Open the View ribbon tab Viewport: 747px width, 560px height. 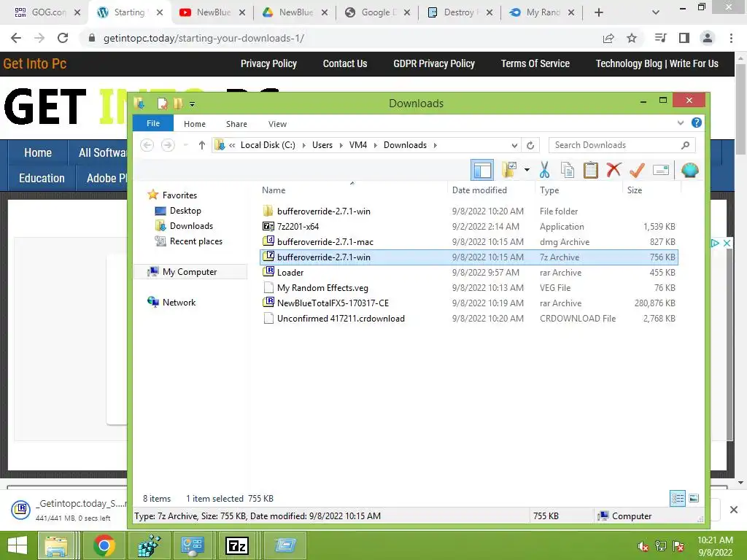pyautogui.click(x=277, y=124)
